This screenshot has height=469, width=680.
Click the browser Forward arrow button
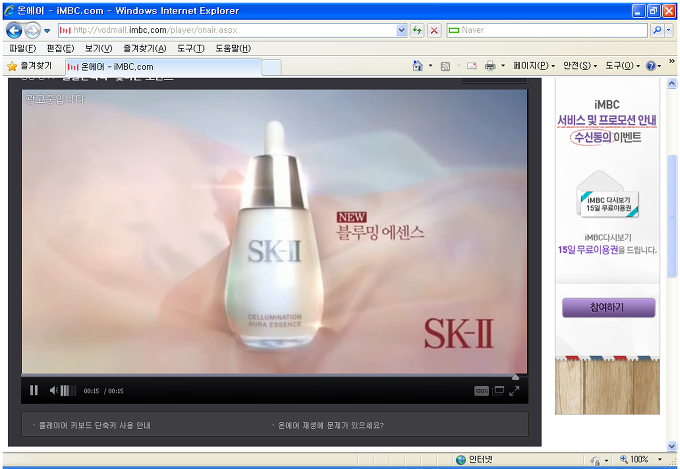pyautogui.click(x=32, y=30)
